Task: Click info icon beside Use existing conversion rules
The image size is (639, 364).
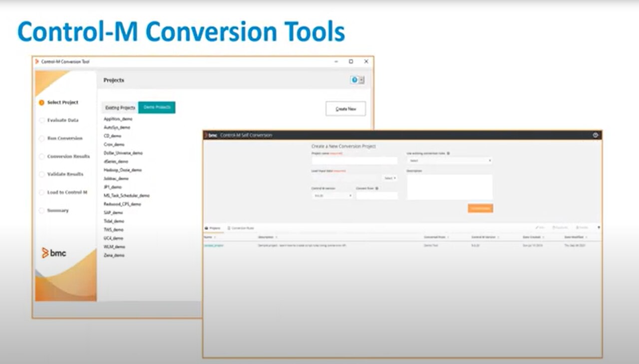Action: pos(448,153)
